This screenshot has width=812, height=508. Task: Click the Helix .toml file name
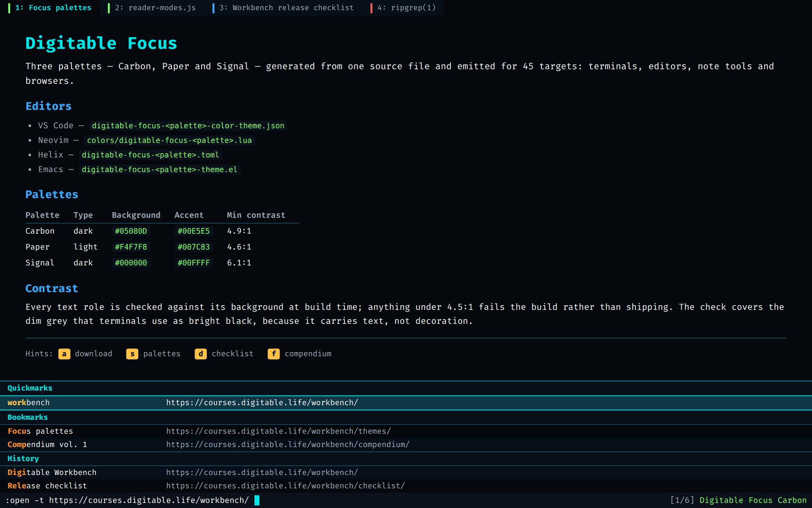pos(151,155)
